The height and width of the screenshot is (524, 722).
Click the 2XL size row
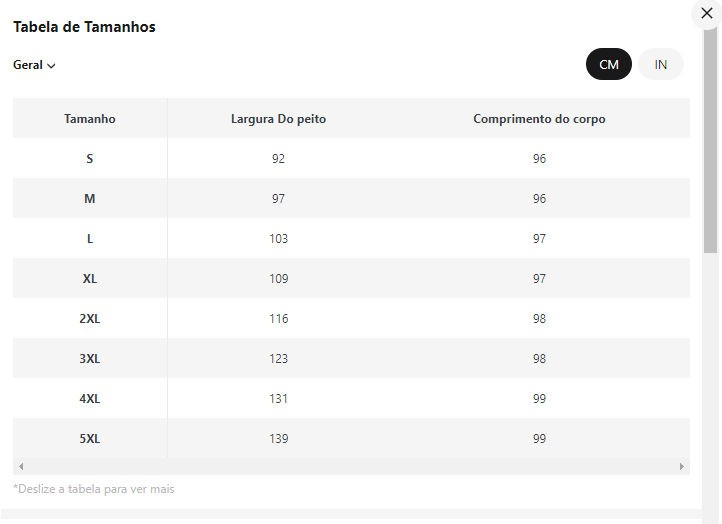pos(90,319)
